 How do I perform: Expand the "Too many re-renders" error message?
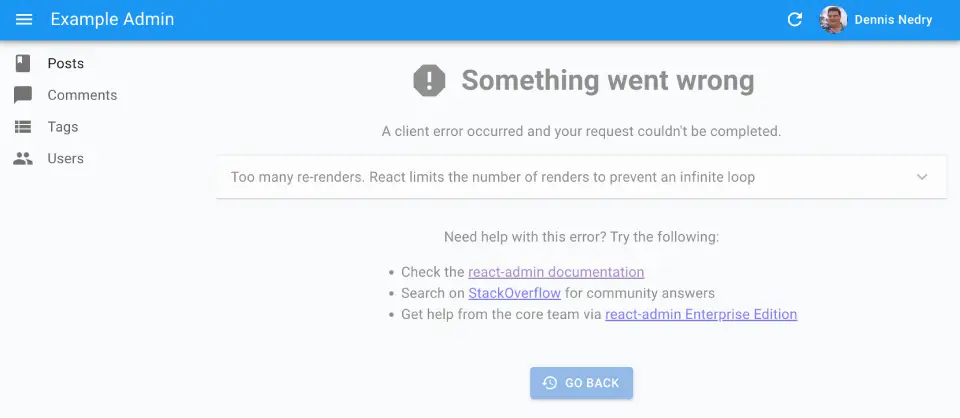(492, 177)
